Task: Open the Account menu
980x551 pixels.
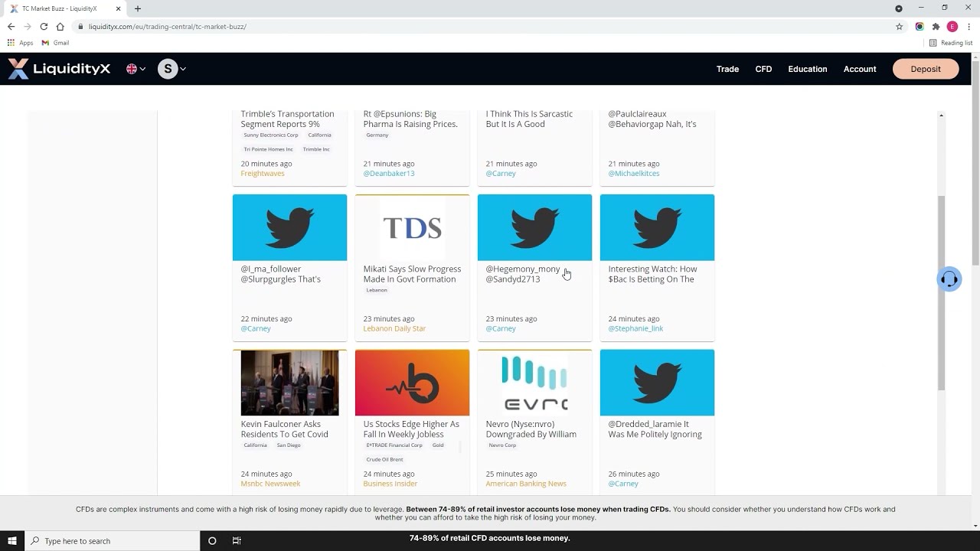Action: 860,69
